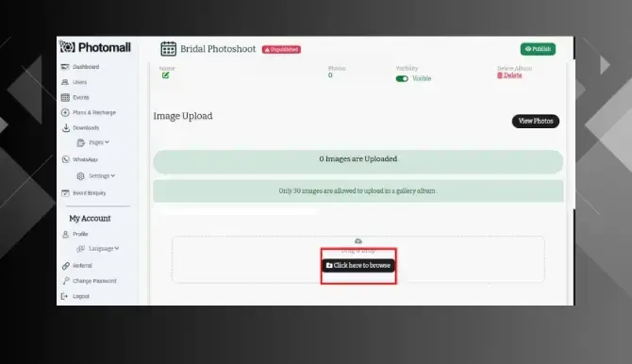Click the Photomall logo
The height and width of the screenshot is (364, 632).
click(x=95, y=47)
